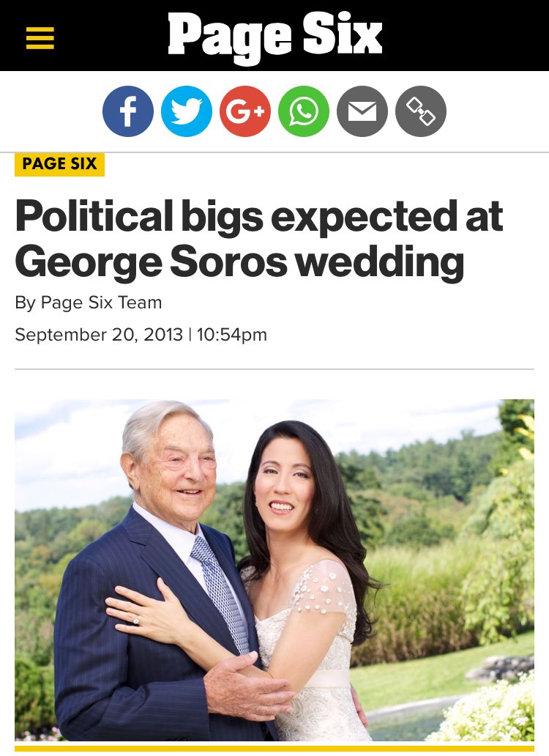Click the September 20, 2013 date
The height and width of the screenshot is (756, 549).
pos(100,335)
